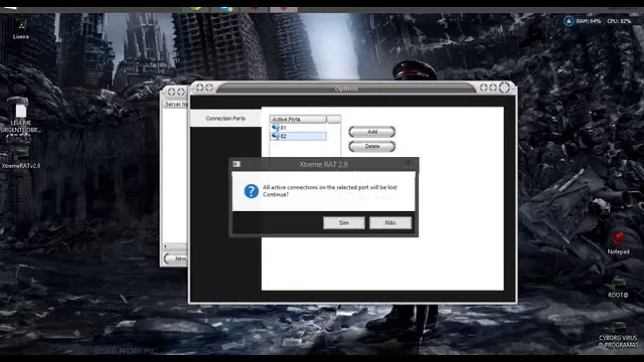Click the Xtreme RAT dialog title icon
Viewport: 644px width, 362px height.
(237, 164)
